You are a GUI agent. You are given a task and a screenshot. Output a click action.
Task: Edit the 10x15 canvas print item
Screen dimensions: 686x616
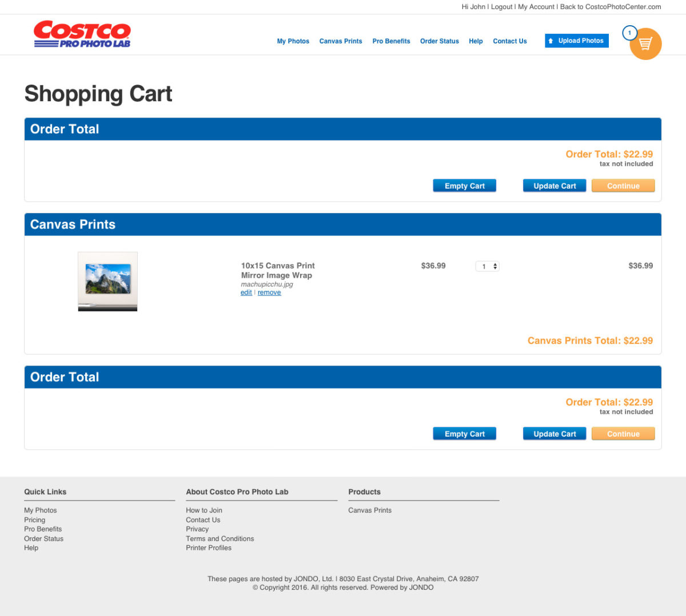click(246, 292)
